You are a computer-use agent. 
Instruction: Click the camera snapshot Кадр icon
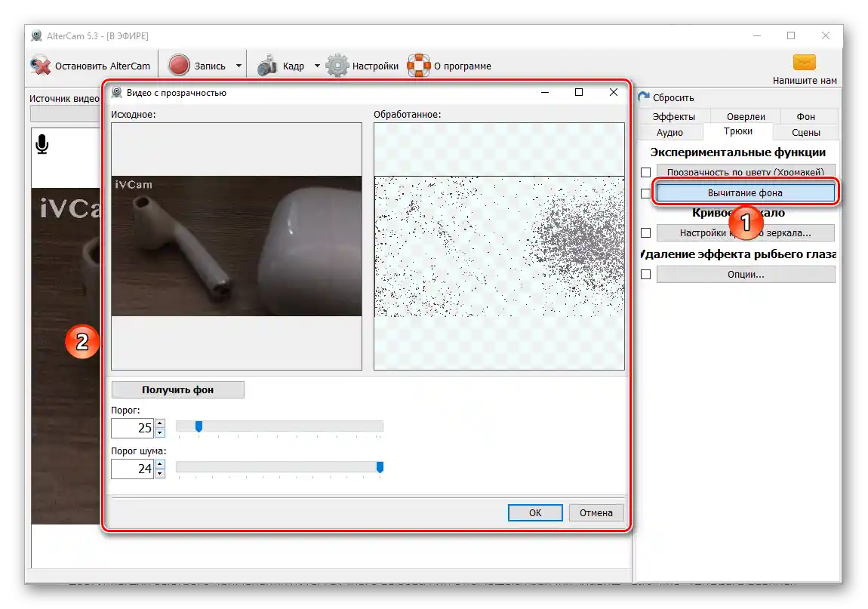pyautogui.click(x=267, y=66)
